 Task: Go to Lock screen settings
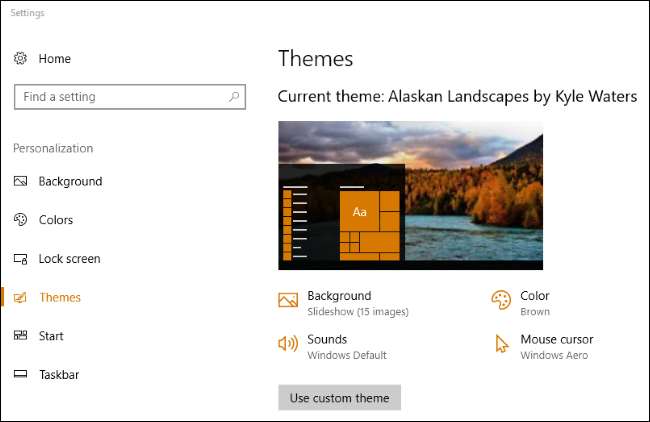[70, 259]
